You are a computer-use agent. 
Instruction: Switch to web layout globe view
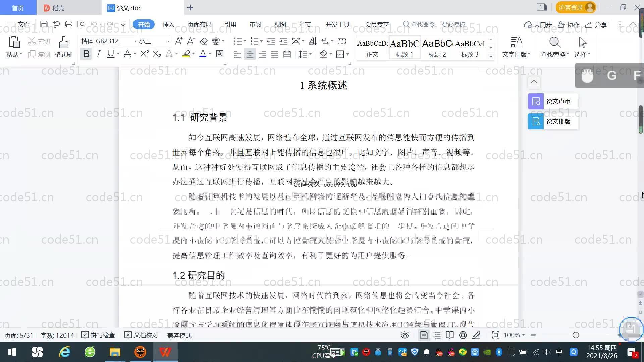tap(463, 335)
